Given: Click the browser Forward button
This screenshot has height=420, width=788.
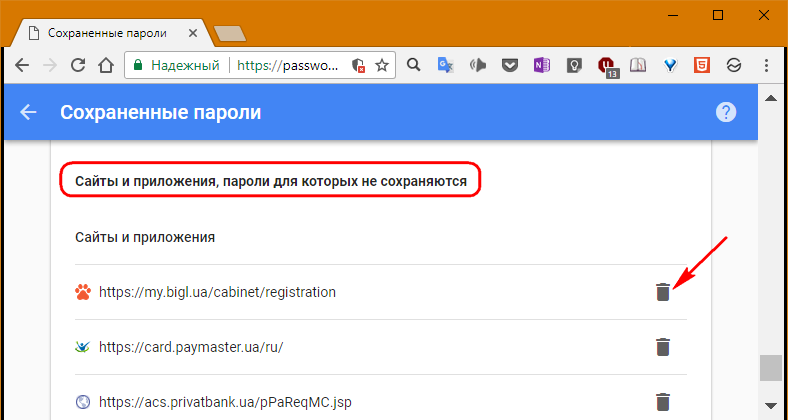Looking at the screenshot, I should 50,65.
